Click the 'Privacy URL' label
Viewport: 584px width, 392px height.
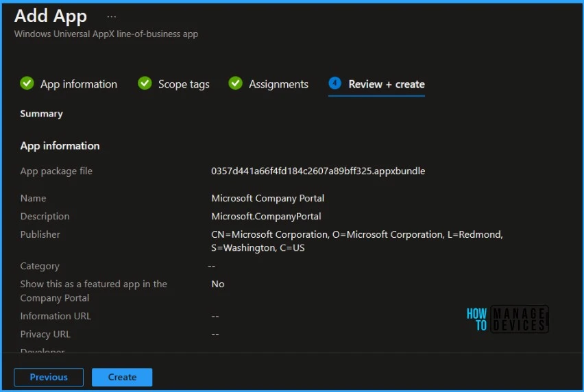point(45,334)
